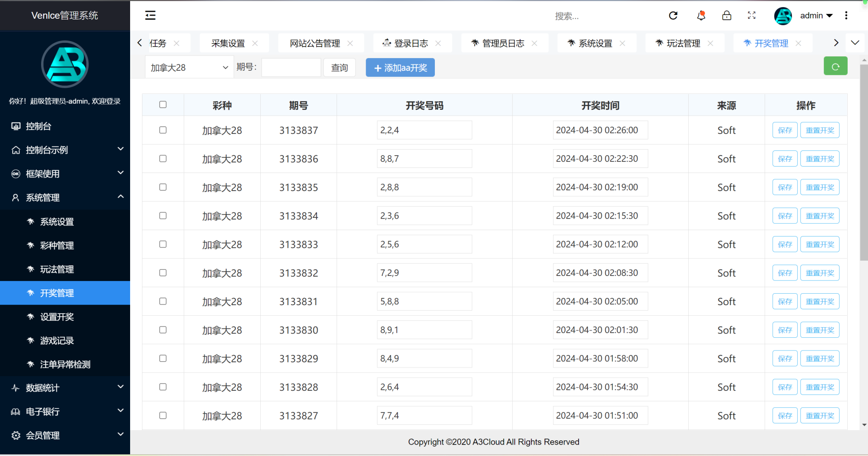Click the refresh icon in top bar

tap(673, 16)
